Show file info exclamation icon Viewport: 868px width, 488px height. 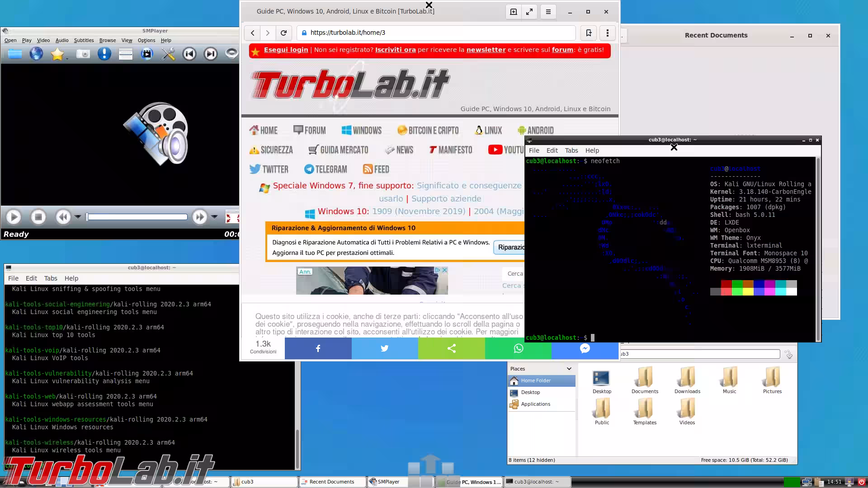point(104,54)
